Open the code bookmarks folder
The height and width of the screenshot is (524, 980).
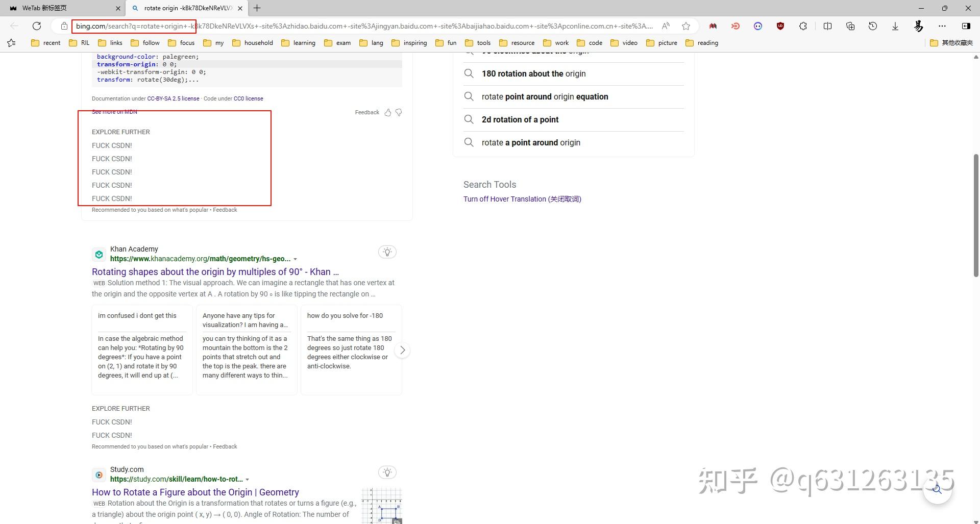click(x=590, y=43)
